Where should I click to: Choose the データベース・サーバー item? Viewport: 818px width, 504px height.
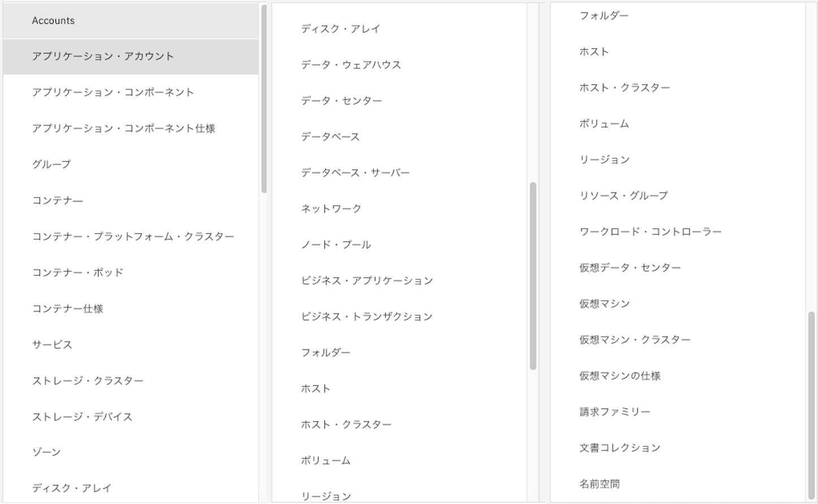(355, 173)
